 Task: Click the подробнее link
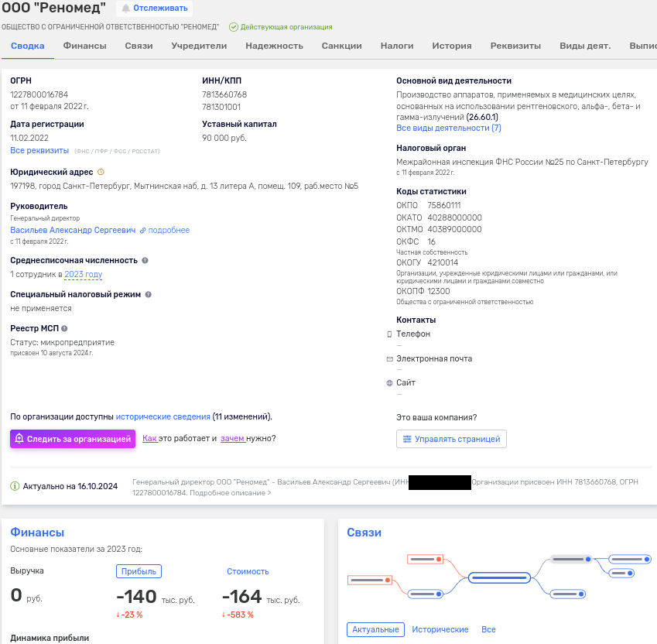pyautogui.click(x=169, y=230)
